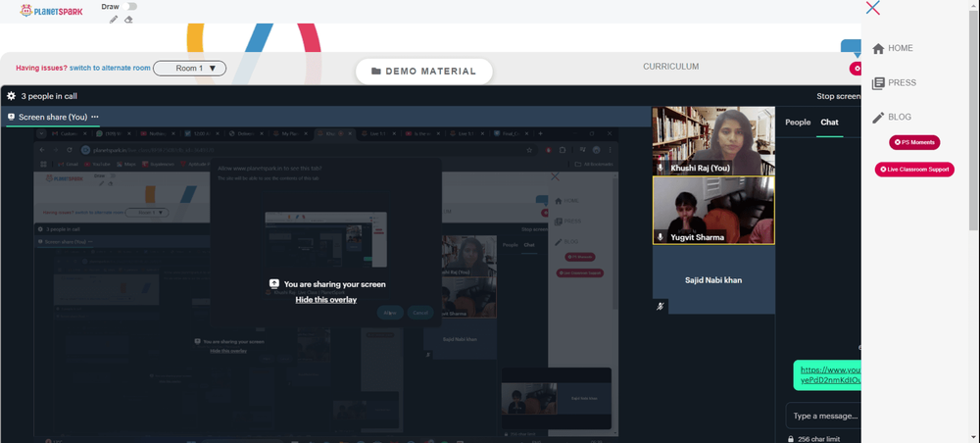
Task: Select the pencil drawing tool
Action: [x=113, y=20]
